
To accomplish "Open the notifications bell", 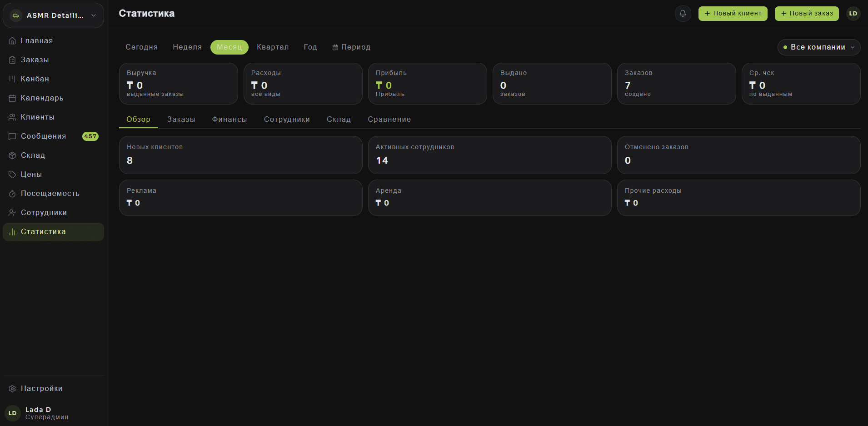I will [683, 14].
